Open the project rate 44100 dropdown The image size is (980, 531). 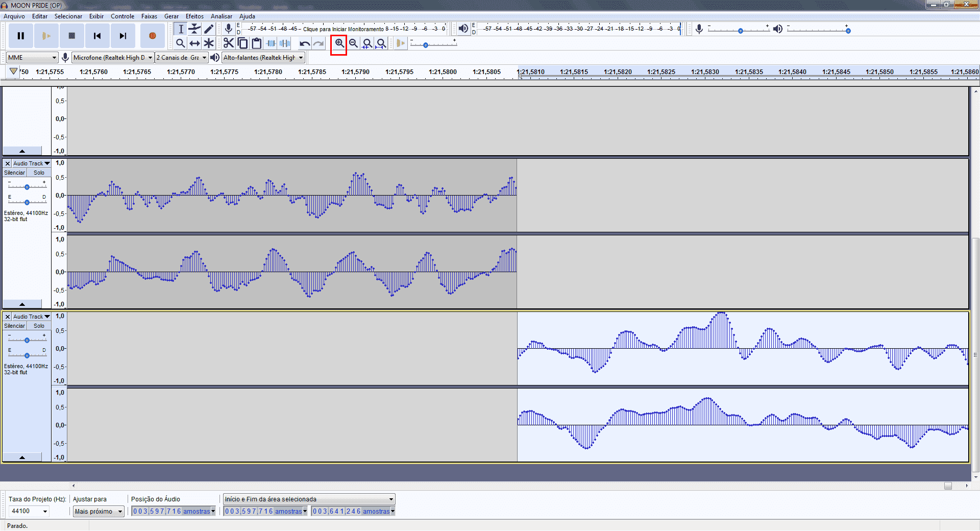pyautogui.click(x=29, y=511)
